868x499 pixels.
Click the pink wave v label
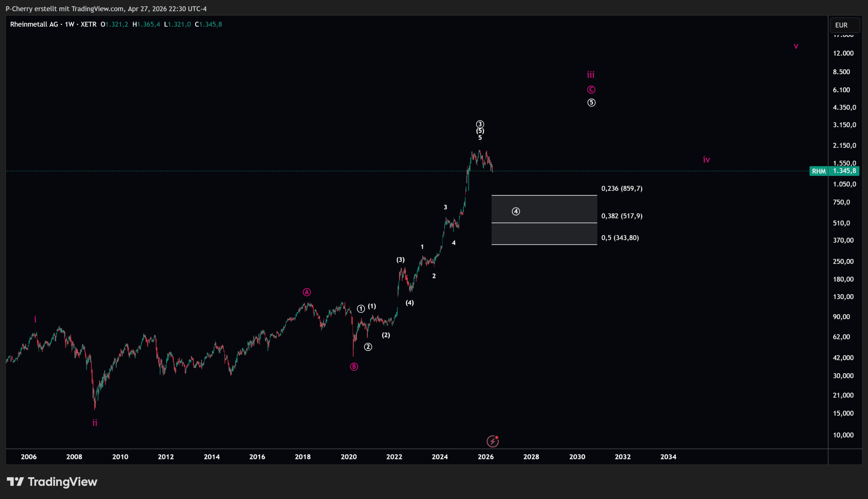click(x=796, y=46)
